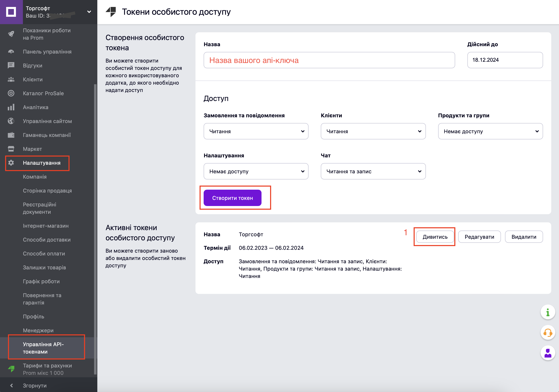Open the Способи доставки menu item
Screen dimensions: 559x392
[x=46, y=240]
